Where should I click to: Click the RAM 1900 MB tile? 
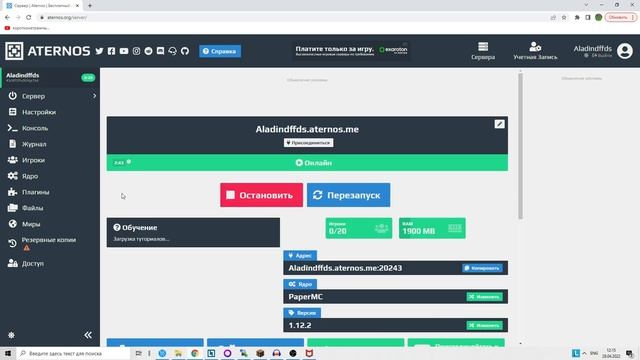pyautogui.click(x=432, y=228)
